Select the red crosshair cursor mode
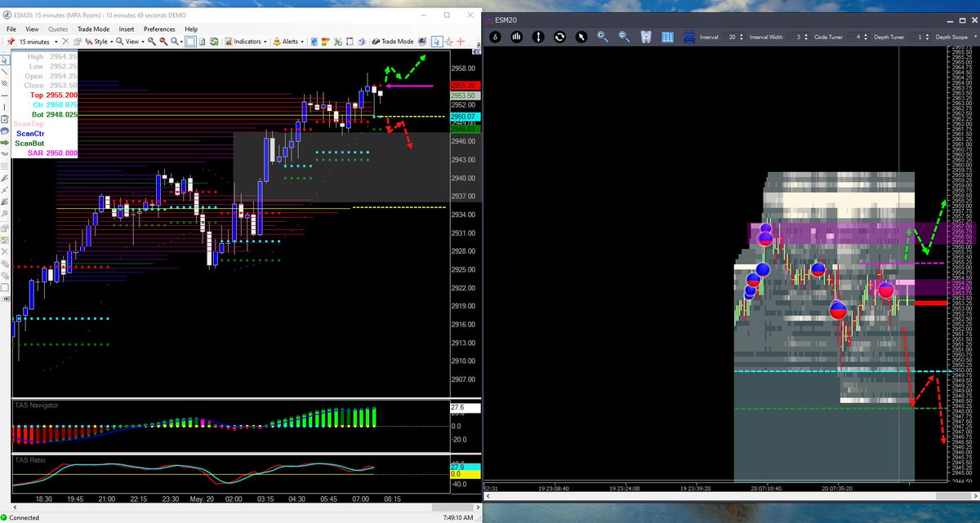The width and height of the screenshot is (980, 523). tap(460, 41)
